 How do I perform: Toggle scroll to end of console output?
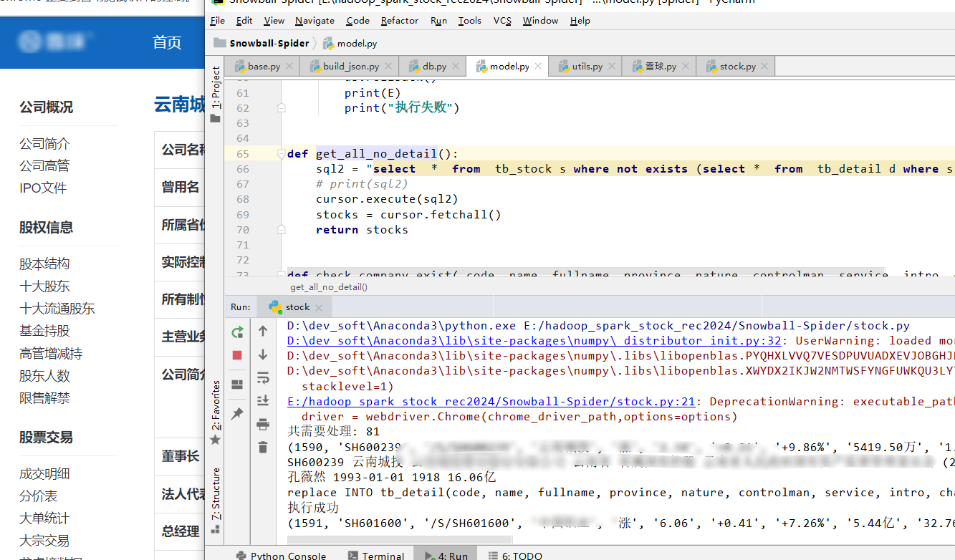(x=263, y=400)
